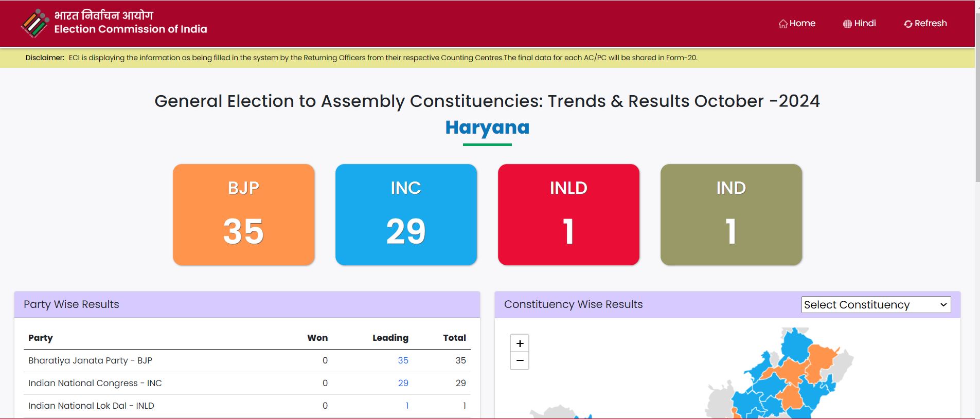Click the Refresh link in header
This screenshot has height=419, width=980.
click(x=930, y=24)
